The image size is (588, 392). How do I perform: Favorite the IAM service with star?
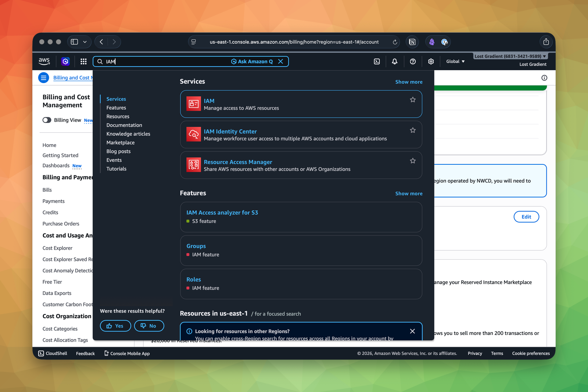point(413,100)
